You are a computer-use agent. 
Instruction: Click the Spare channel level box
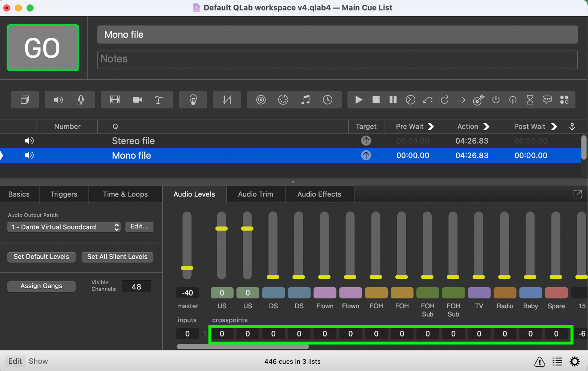[556, 293]
